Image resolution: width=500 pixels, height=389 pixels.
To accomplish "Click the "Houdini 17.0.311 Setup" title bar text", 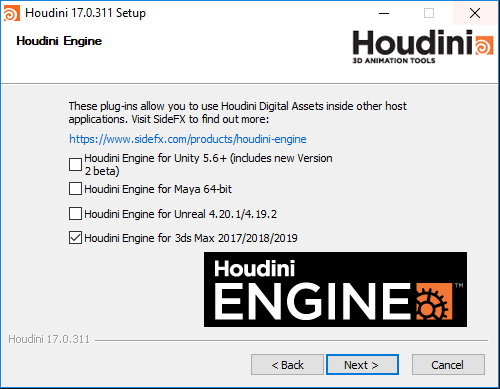I will click(x=85, y=13).
